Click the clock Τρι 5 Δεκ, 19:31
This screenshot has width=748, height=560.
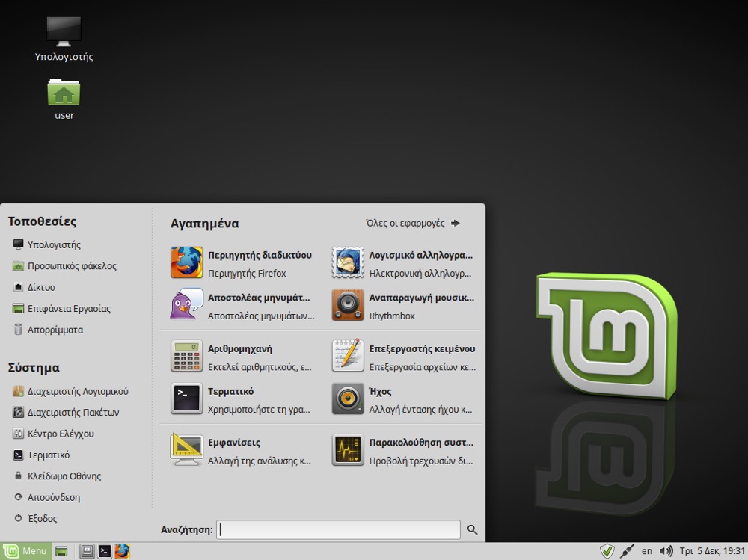tap(712, 551)
